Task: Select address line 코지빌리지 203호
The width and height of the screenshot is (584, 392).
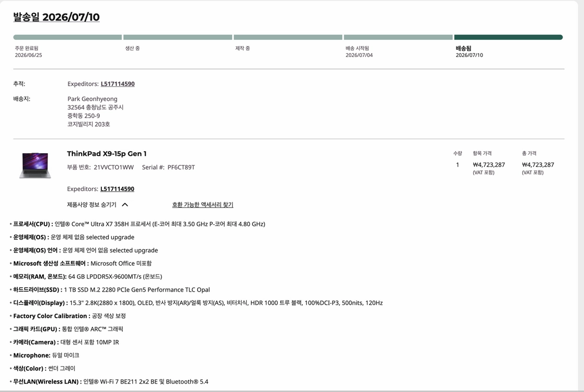Action: pos(89,124)
